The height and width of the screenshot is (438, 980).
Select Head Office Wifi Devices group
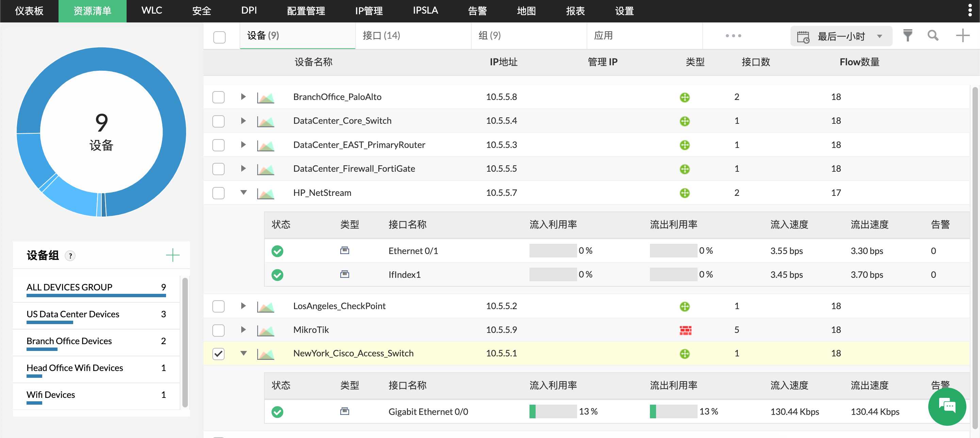click(x=96, y=370)
